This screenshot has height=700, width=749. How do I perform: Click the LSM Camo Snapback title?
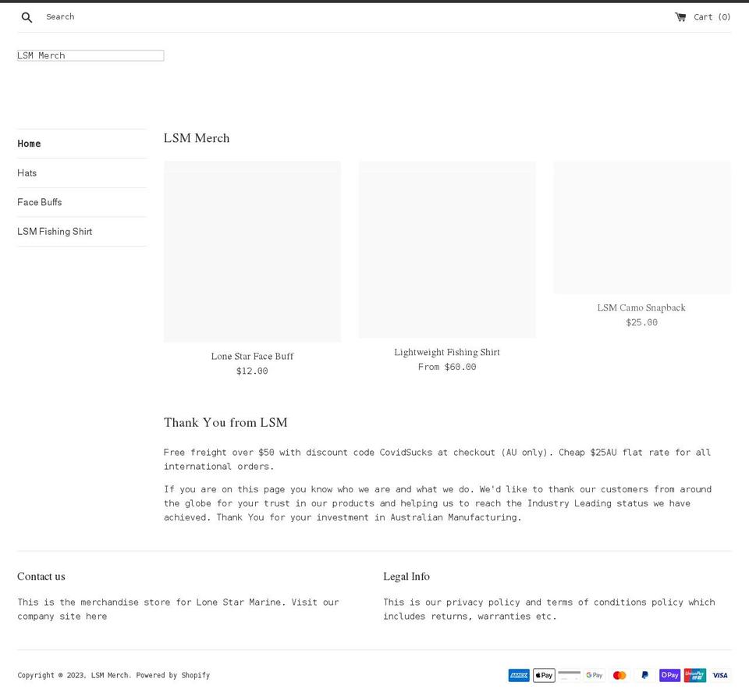coord(641,307)
